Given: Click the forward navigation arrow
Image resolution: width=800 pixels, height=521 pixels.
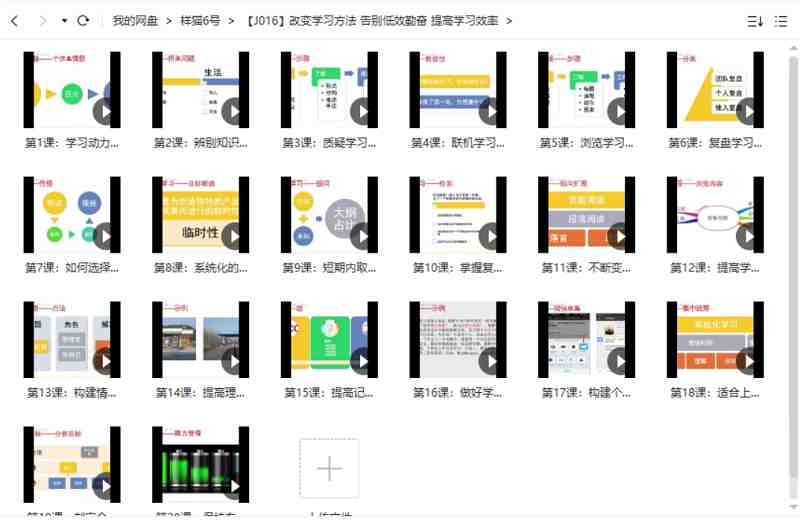Looking at the screenshot, I should [x=42, y=20].
